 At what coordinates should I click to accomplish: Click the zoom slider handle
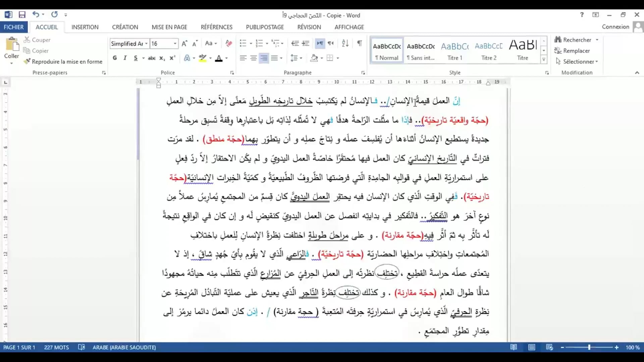(589, 348)
